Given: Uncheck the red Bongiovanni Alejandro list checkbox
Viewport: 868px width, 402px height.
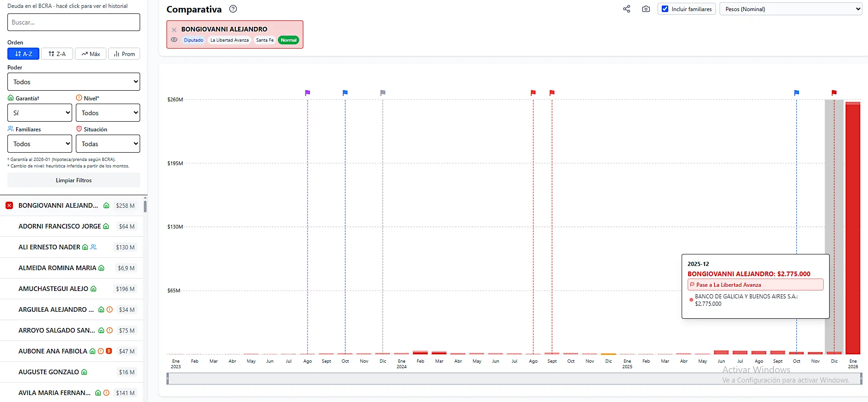Looking at the screenshot, I should pos(9,205).
